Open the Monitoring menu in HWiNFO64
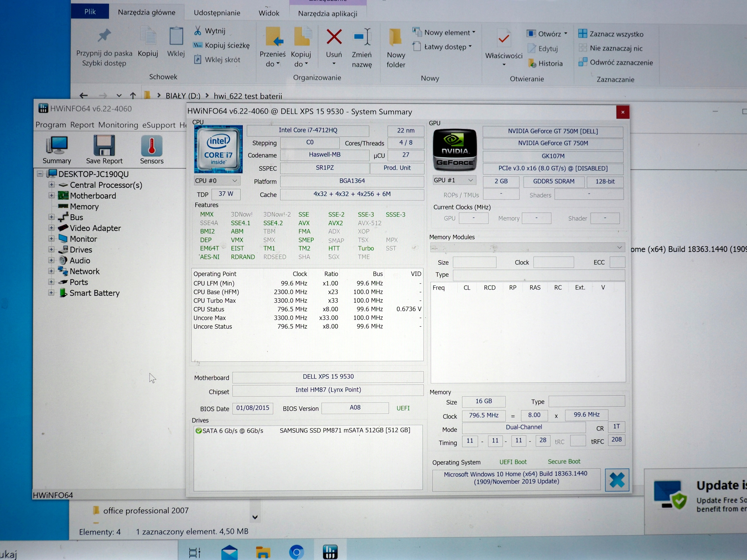Image resolution: width=747 pixels, height=560 pixels. [x=118, y=125]
